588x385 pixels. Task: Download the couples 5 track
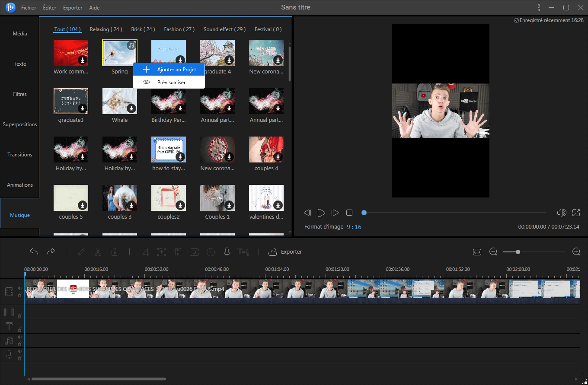pyautogui.click(x=83, y=205)
